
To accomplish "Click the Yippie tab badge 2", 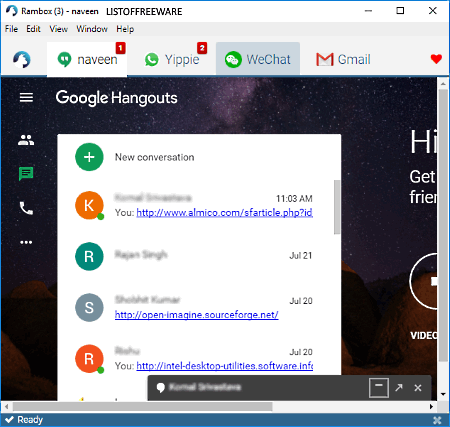I will coord(202,48).
